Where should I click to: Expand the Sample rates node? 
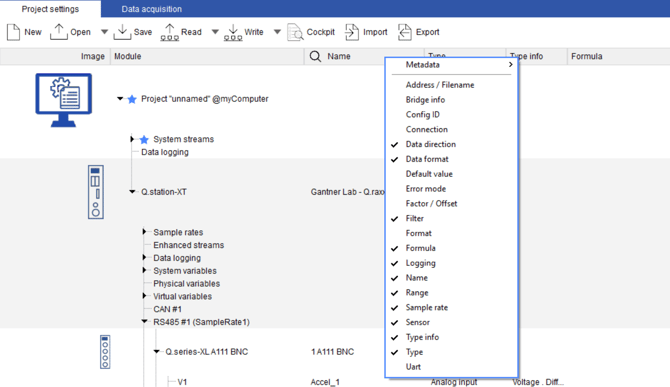click(x=144, y=232)
